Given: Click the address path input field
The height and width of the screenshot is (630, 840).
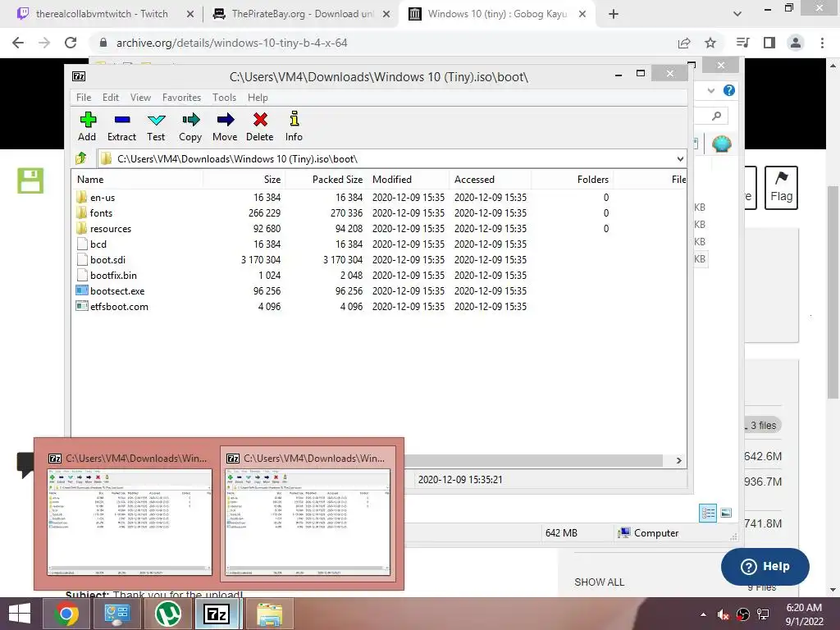Looking at the screenshot, I should click(x=386, y=159).
